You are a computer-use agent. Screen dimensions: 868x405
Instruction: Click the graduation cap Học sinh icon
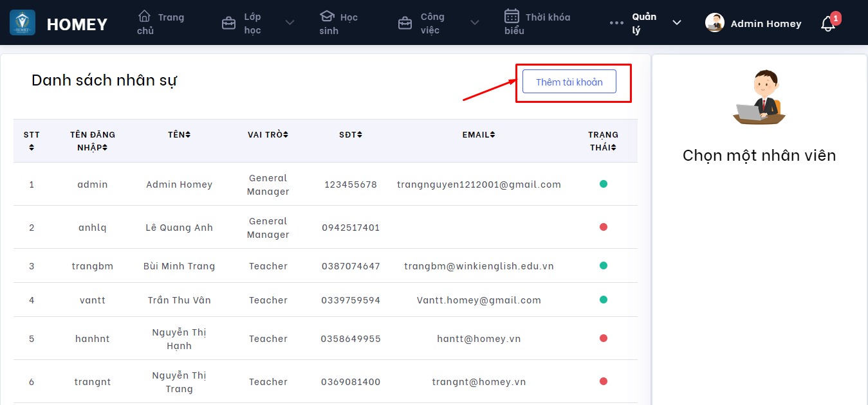(327, 16)
